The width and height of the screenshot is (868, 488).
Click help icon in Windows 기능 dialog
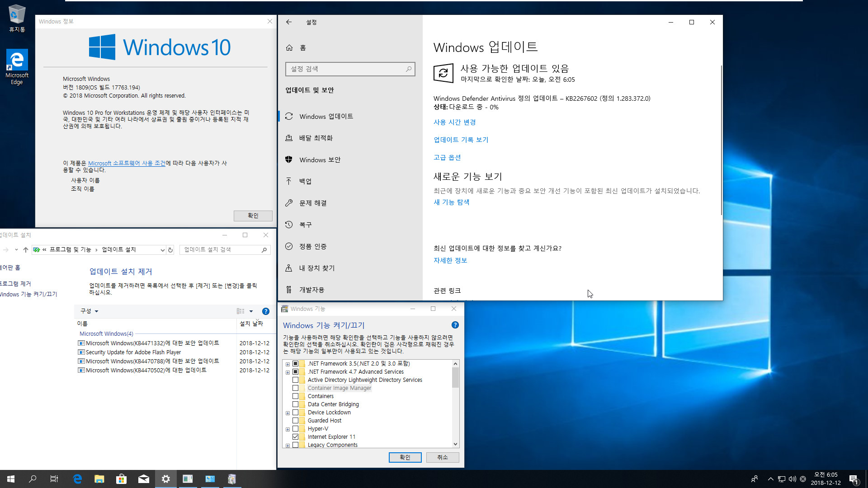click(455, 325)
